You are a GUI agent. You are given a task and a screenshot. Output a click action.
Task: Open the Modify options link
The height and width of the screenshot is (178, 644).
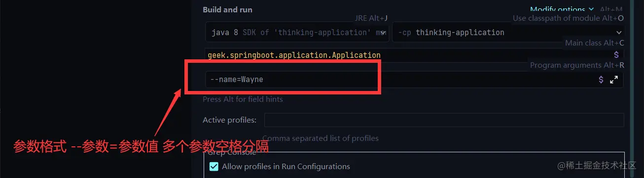557,9
